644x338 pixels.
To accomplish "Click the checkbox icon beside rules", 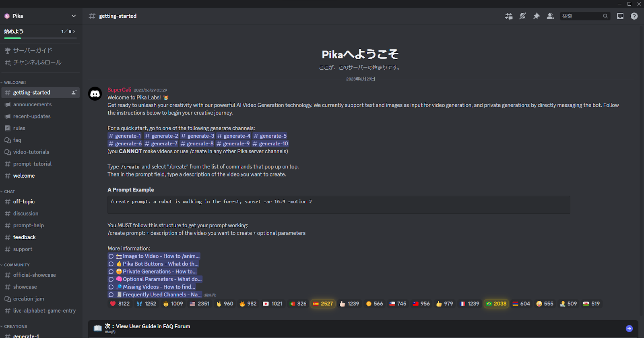I will coord(7,128).
